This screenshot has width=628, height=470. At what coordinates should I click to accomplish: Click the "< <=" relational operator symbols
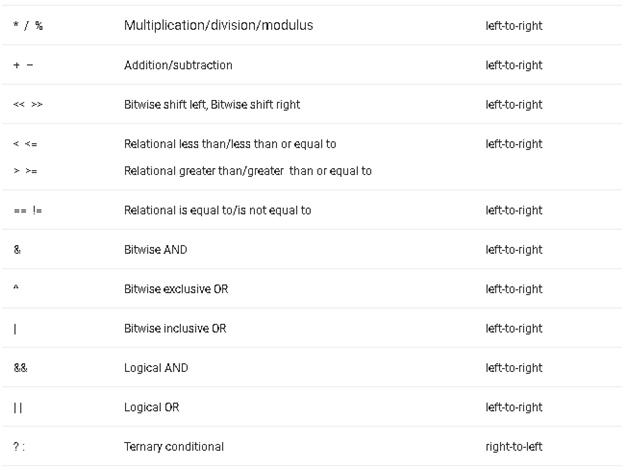click(x=25, y=144)
